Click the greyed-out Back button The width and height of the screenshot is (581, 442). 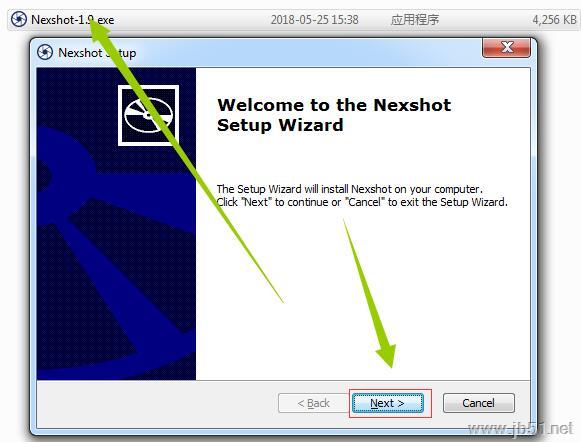point(313,403)
